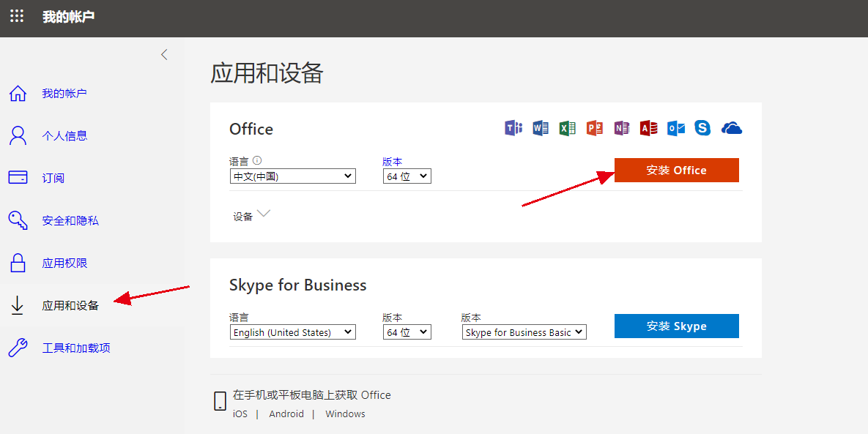Screen dimensions: 868x434
Task: Open the English (United States) language dropdown
Action: click(x=292, y=332)
